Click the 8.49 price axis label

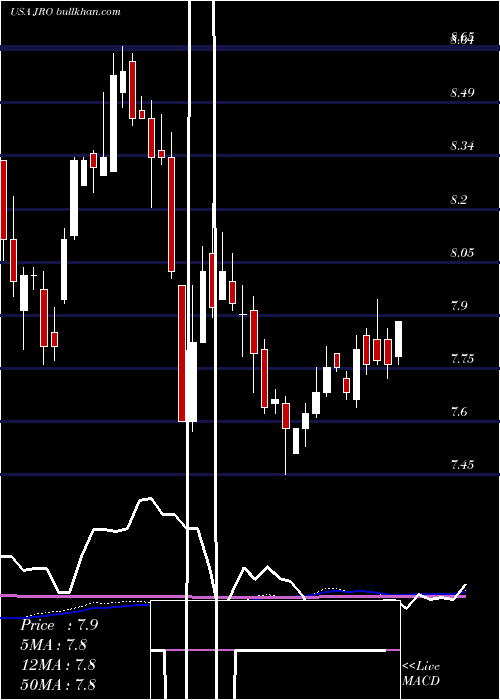point(462,93)
